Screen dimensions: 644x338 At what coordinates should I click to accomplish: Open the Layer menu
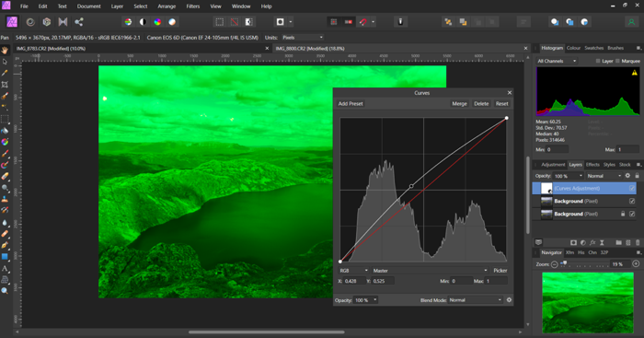coord(117,6)
